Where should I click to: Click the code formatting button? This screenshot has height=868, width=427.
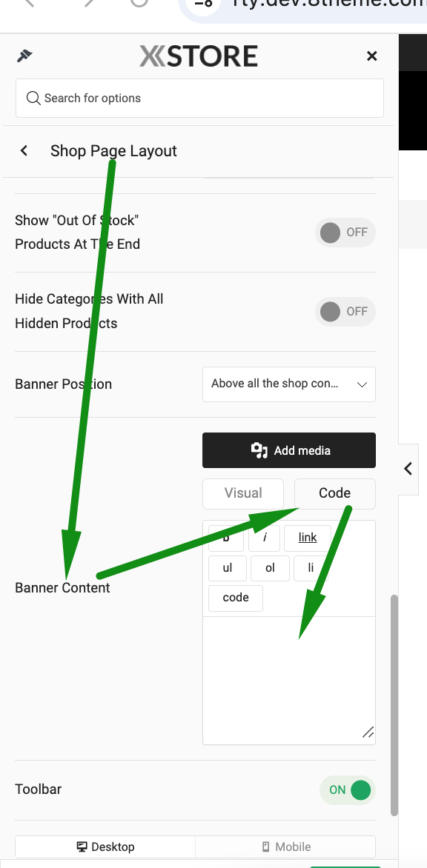(x=236, y=598)
